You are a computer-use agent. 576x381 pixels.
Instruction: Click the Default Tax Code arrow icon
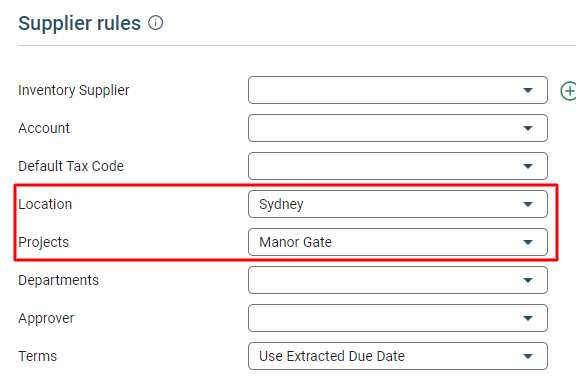point(528,166)
